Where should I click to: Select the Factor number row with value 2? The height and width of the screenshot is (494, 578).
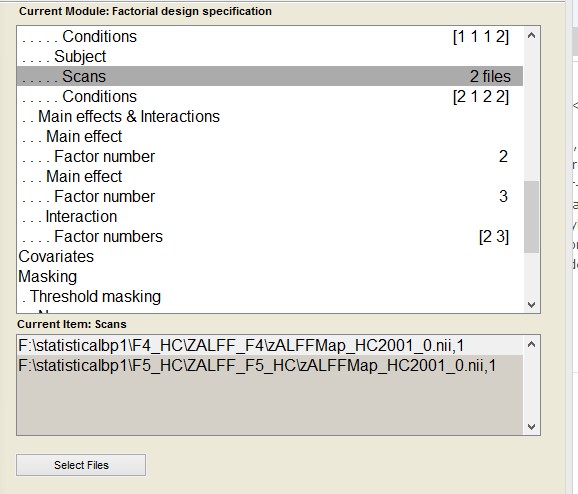click(x=270, y=156)
